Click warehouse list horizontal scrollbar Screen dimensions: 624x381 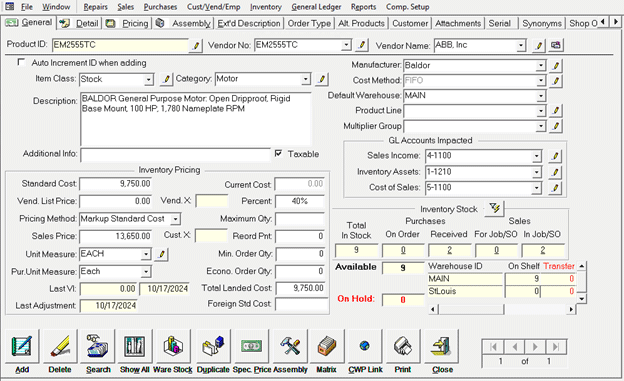[502, 309]
